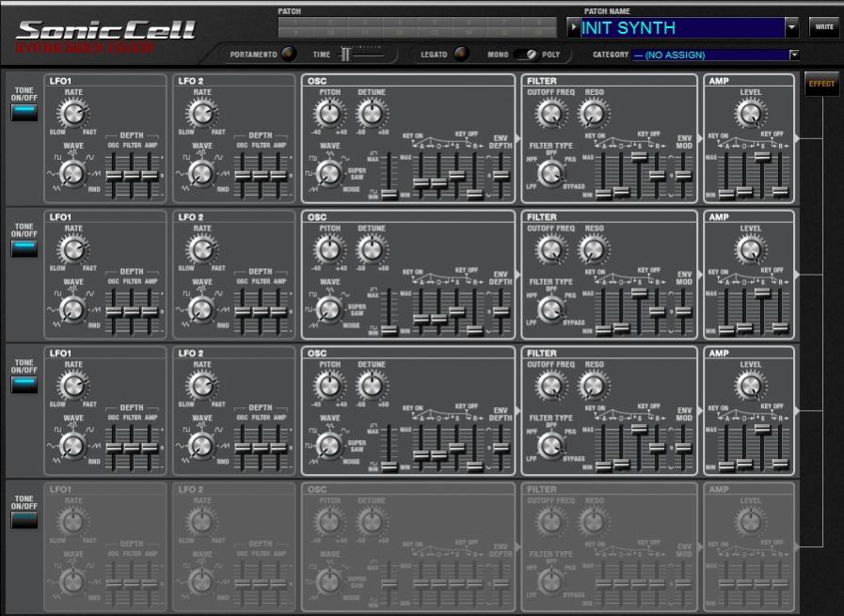844x616 pixels.
Task: Click the tone 3 Filter Type knob
Action: [x=550, y=446]
